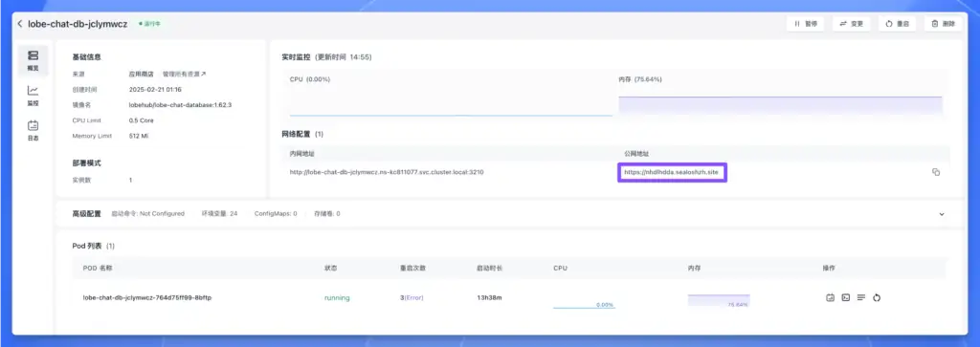Click the 13h38m uptime value

[489, 297]
